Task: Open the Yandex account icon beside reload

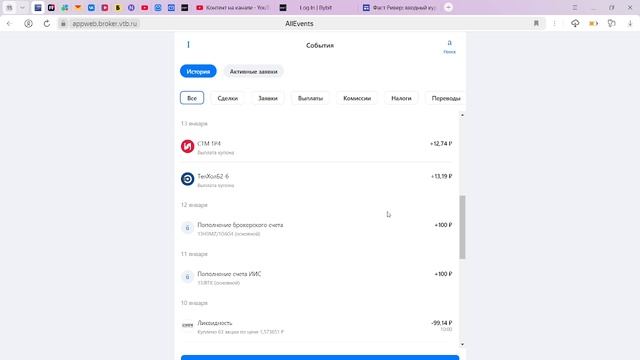Action: coord(28,24)
